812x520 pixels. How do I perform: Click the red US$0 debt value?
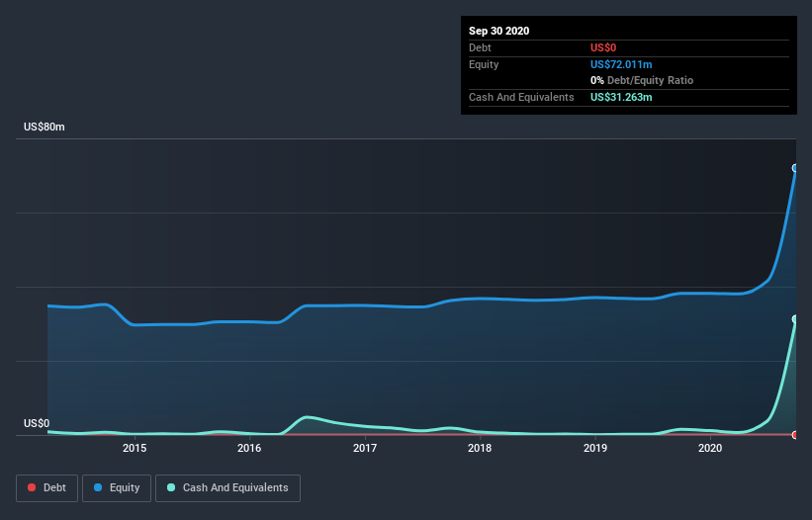tap(603, 47)
